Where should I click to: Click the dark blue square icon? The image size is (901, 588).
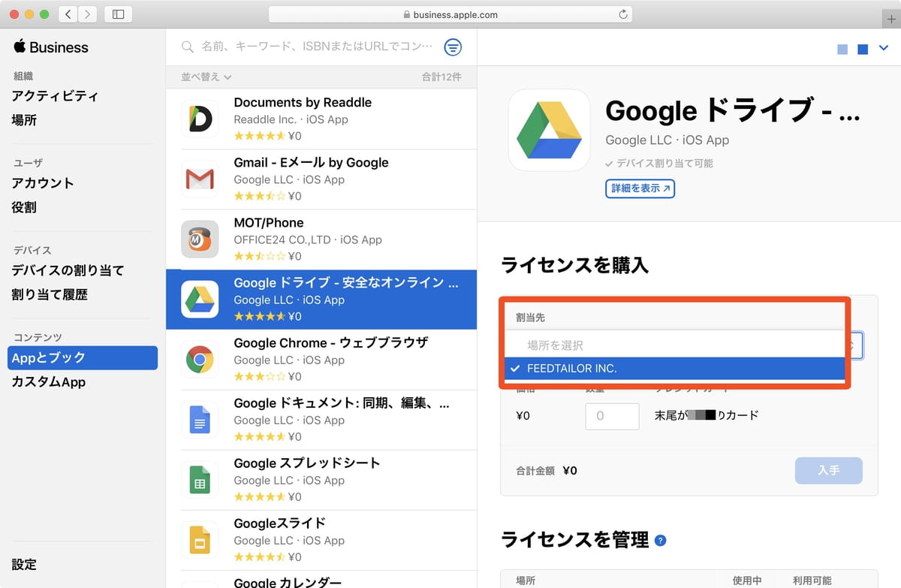click(863, 49)
